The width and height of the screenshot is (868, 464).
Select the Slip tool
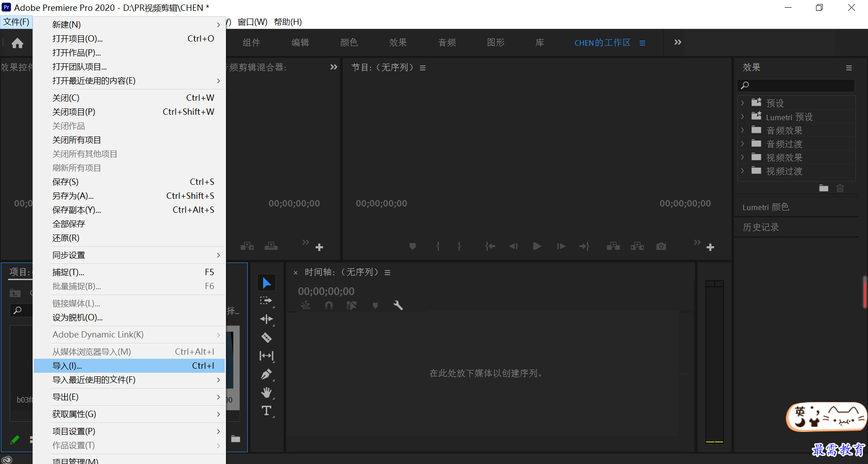(x=266, y=356)
